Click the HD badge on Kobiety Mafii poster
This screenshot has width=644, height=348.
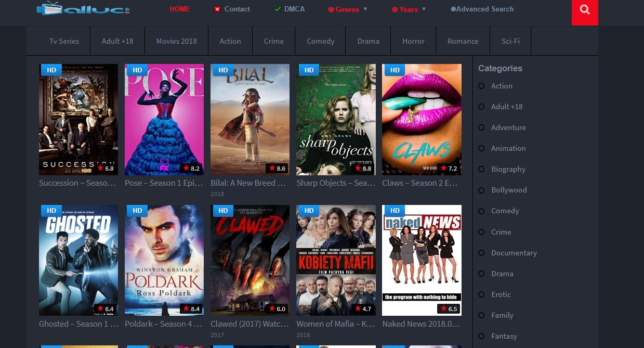click(309, 210)
